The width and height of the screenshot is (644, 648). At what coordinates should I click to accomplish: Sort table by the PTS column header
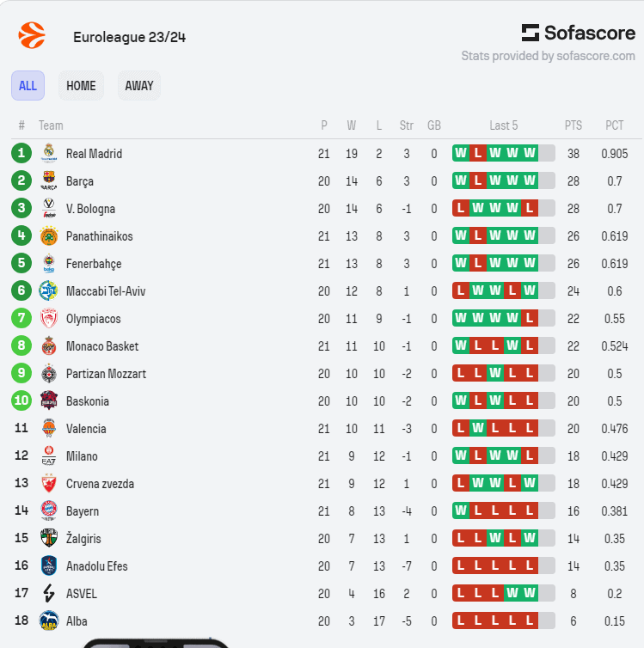click(x=573, y=125)
